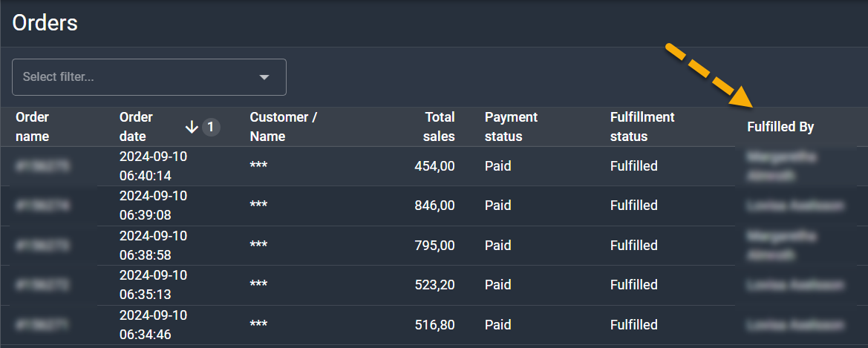
Task: Expand the Select filter dropdown arrow
Action: tap(264, 77)
